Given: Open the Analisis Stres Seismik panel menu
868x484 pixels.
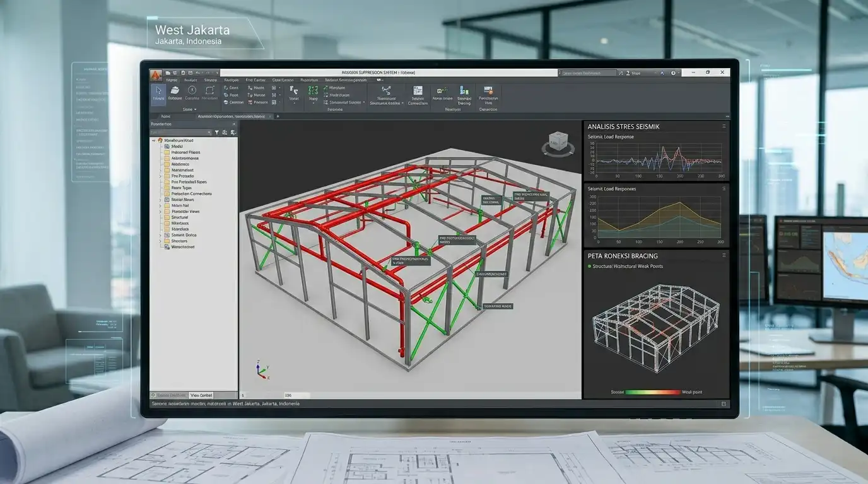Looking at the screenshot, I should (724, 127).
